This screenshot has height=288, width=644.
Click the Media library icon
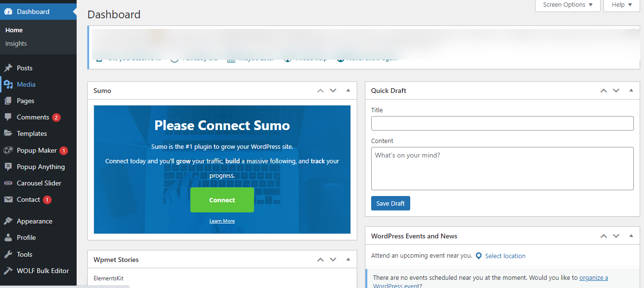pos(8,84)
